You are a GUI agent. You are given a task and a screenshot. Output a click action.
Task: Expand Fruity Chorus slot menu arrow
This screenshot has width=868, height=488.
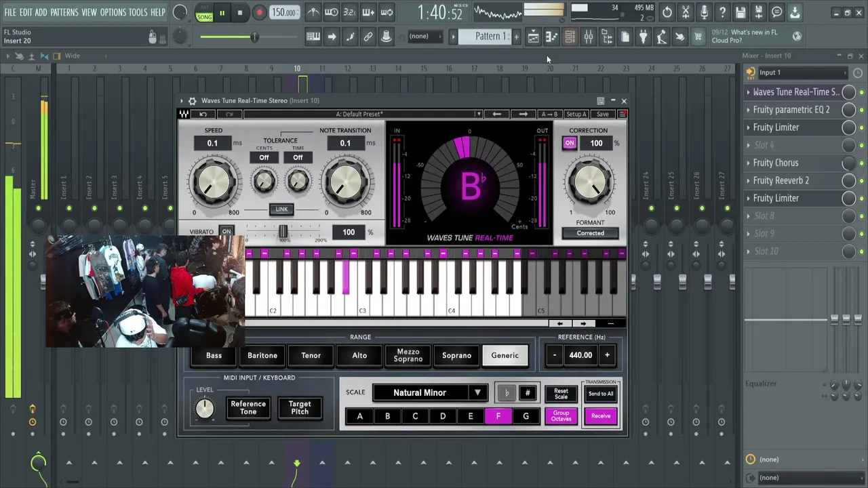(749, 163)
